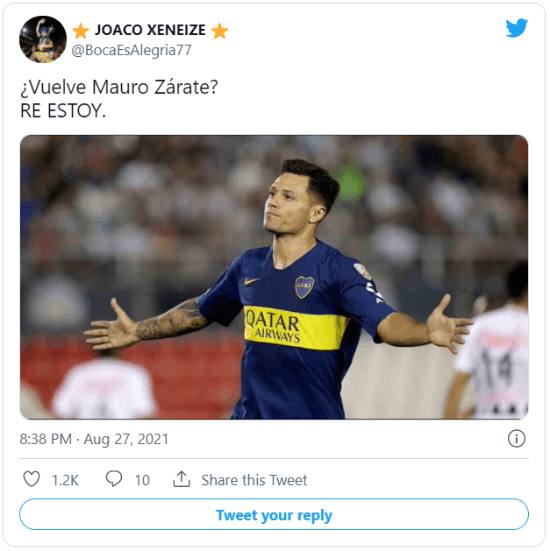Open the attached Boca player photo
The image size is (550, 551).
pos(274,277)
